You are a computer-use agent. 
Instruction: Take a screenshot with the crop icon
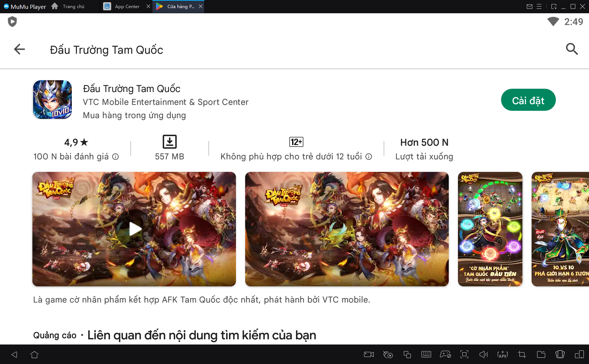tap(522, 354)
